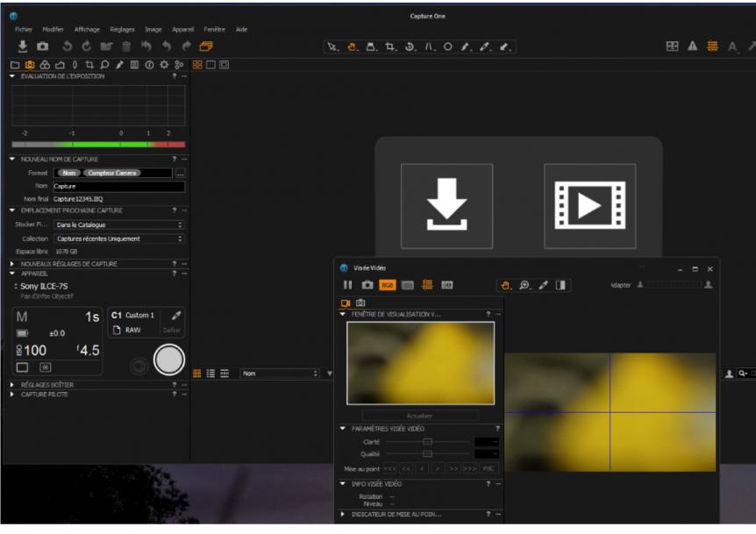Click the Import images toolbar icon
756x534 pixels.
tap(22, 46)
